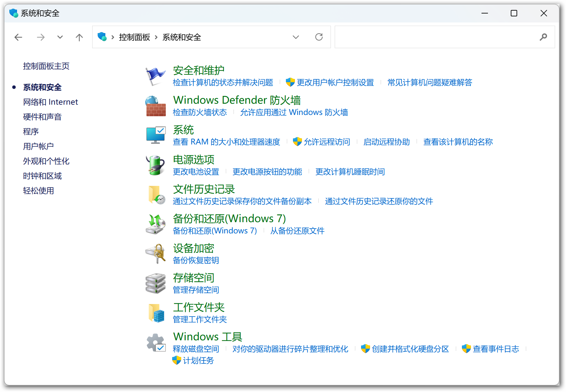Open 常见计算机问题疑难解答 link
566x392 pixels.
[430, 83]
